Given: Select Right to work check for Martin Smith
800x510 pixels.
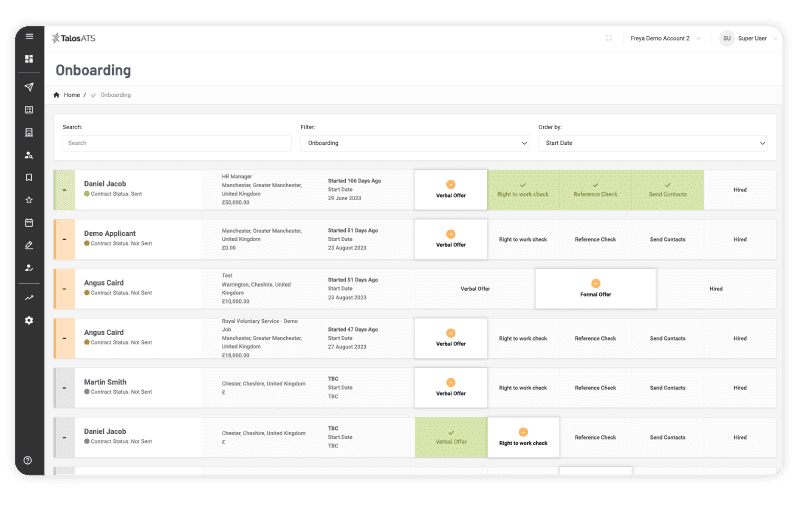Looking at the screenshot, I should pyautogui.click(x=523, y=388).
